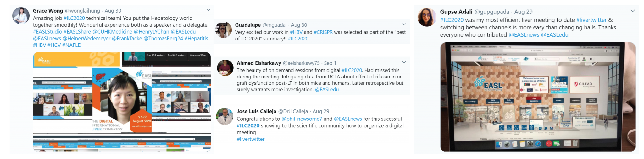Expand the chevron on Ahmed Elsharkawy's tweet

404,62
